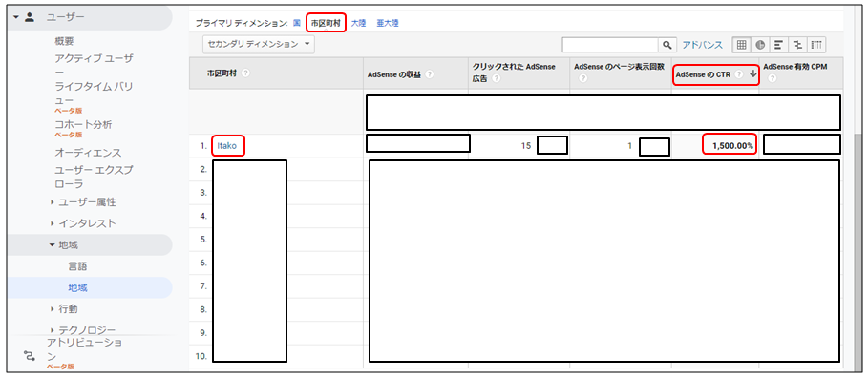868x378 pixels.
Task: Open the セカンダリ ディメンション dropdown
Action: pos(259,44)
